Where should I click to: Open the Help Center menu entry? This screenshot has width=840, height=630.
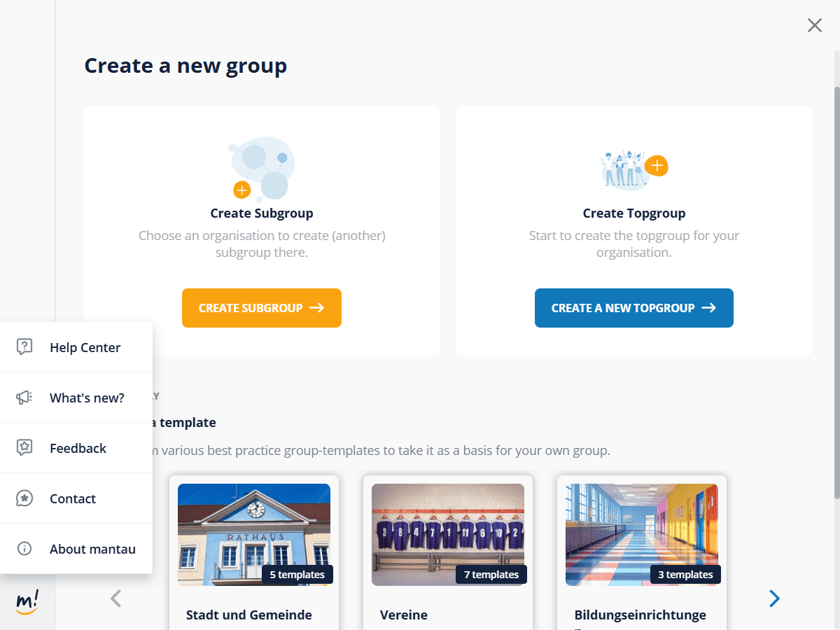(76, 347)
